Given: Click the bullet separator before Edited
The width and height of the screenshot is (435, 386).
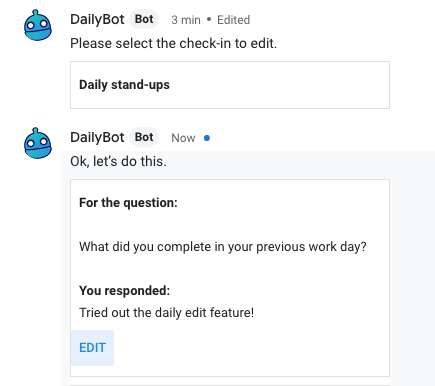Looking at the screenshot, I should (209, 19).
